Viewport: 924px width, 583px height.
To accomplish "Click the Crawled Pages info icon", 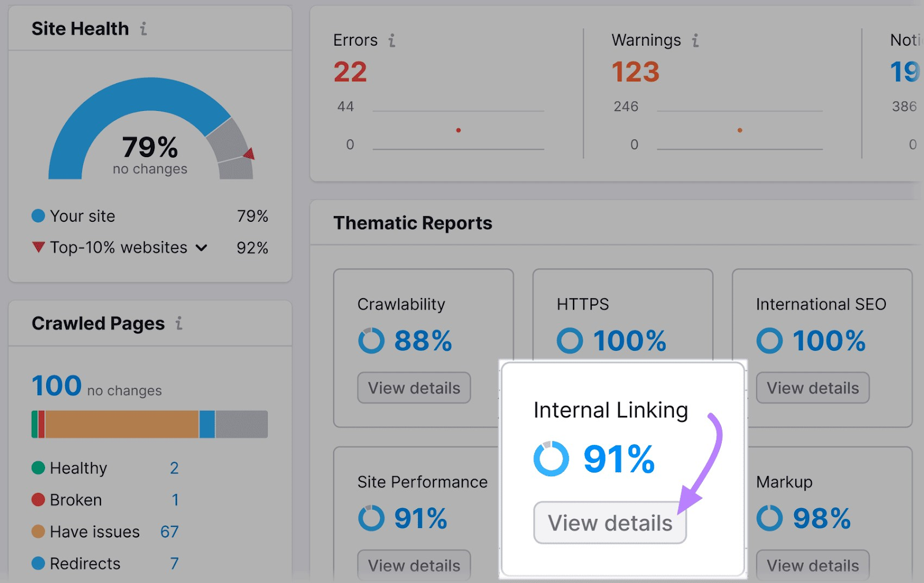I will coord(178,324).
